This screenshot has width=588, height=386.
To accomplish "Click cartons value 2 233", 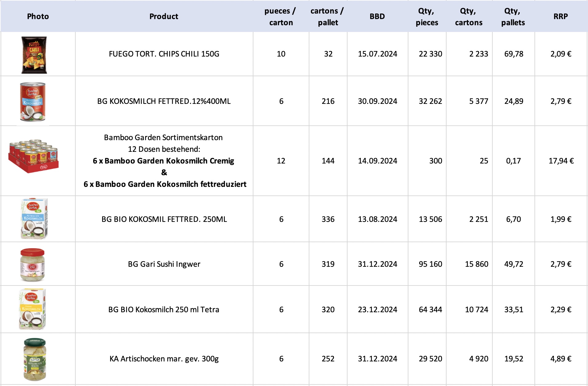I will (479, 54).
